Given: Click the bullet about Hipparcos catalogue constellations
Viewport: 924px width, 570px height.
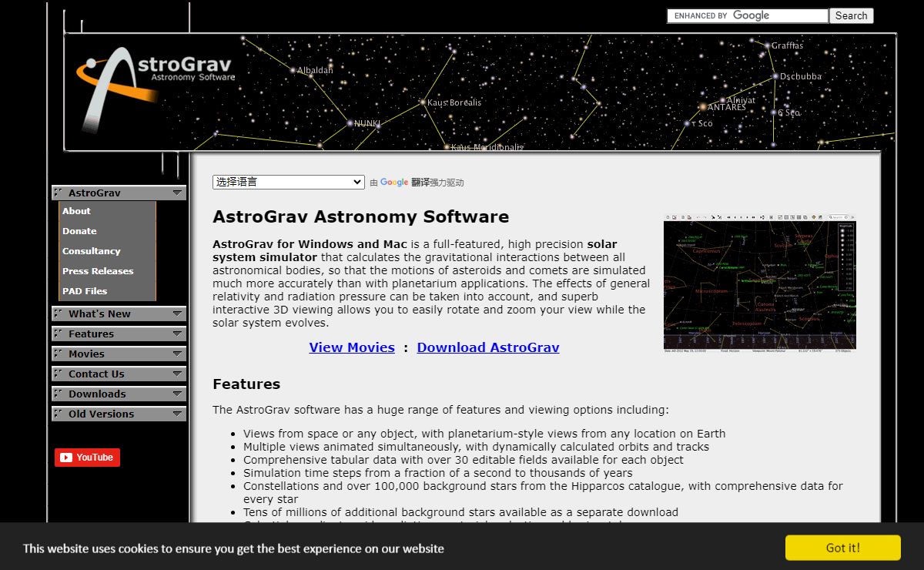Looking at the screenshot, I should point(543,492).
